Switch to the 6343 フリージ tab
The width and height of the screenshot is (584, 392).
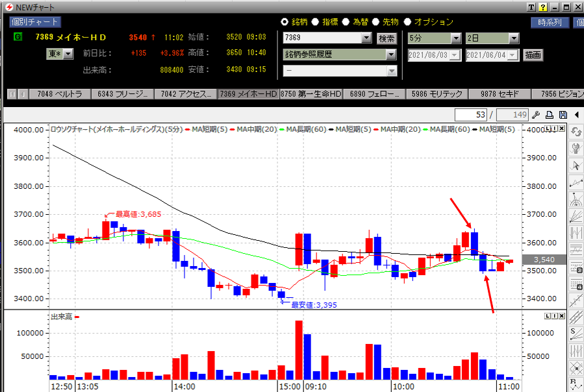123,94
